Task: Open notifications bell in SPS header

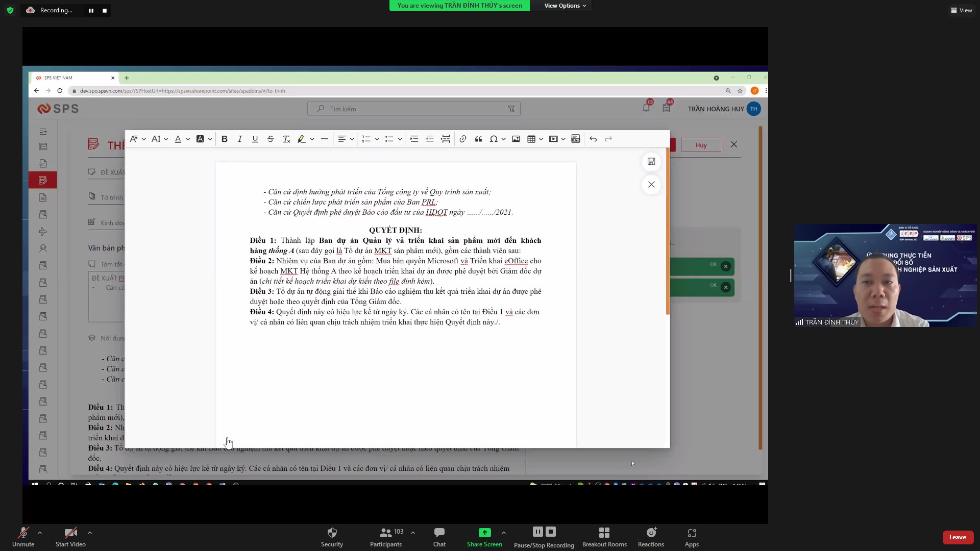Action: (x=646, y=108)
